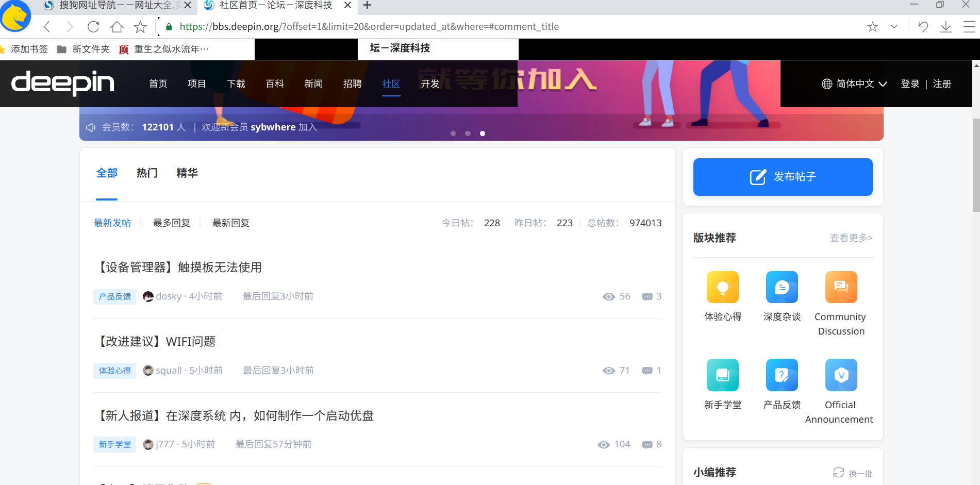
Task: Click the speaker icon beside 会员数
Action: pyautogui.click(x=91, y=127)
